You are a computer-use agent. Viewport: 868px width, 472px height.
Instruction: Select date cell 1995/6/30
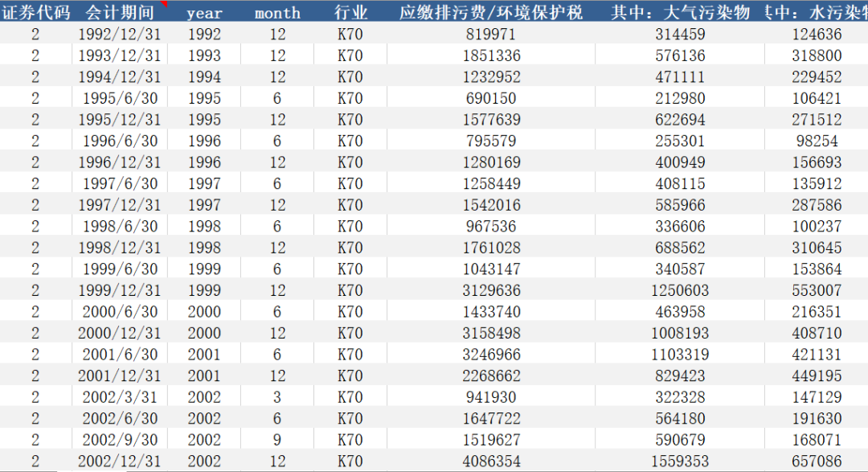[120, 99]
